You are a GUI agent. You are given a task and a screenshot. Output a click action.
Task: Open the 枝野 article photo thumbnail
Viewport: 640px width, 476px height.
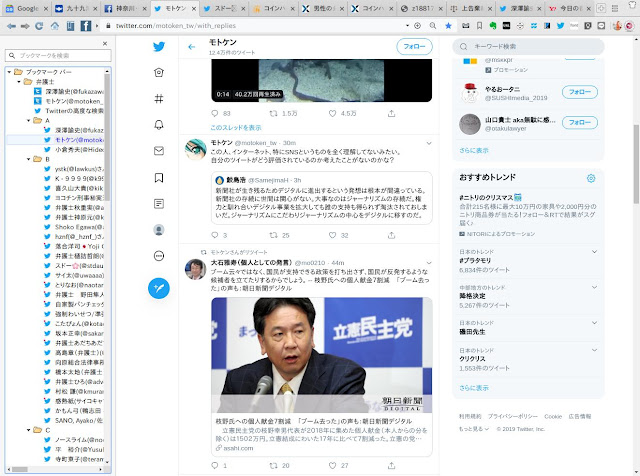(x=322, y=355)
